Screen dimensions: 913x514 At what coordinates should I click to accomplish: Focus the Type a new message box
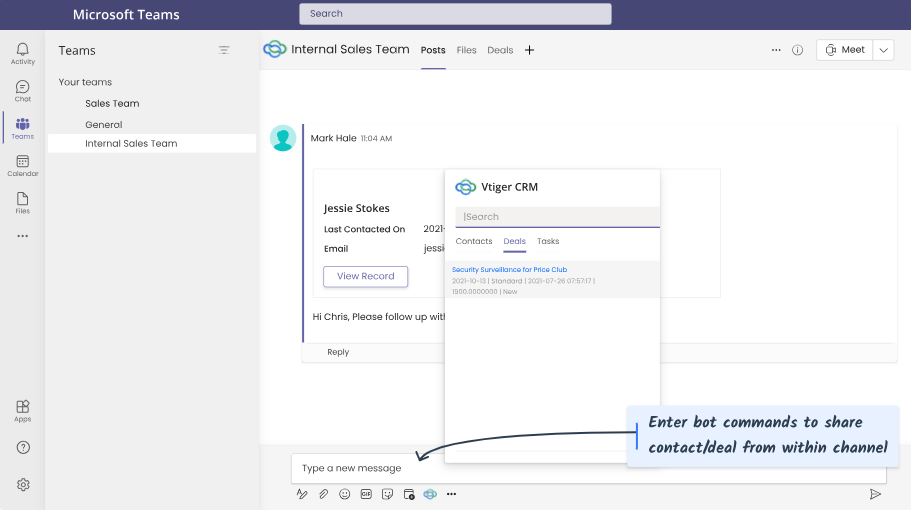click(x=589, y=469)
